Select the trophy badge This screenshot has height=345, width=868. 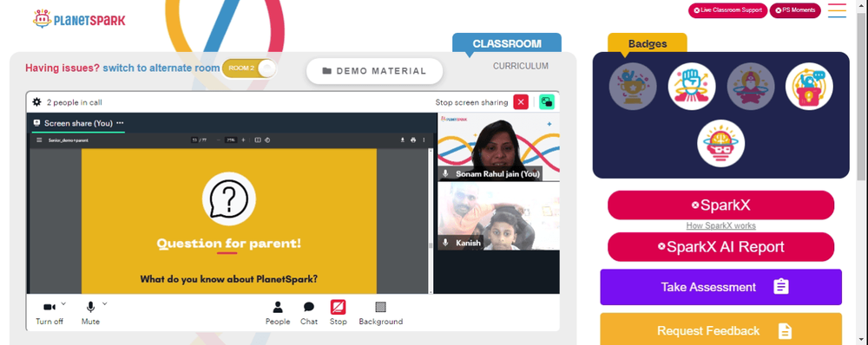633,87
